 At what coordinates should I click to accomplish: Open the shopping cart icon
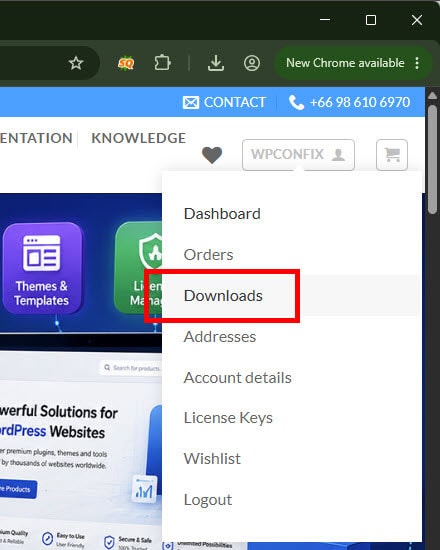(x=392, y=155)
